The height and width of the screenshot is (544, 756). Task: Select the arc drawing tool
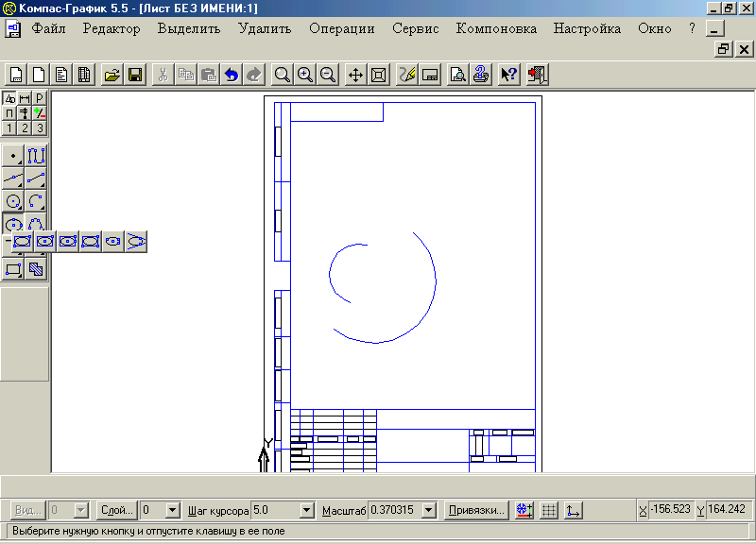click(36, 201)
